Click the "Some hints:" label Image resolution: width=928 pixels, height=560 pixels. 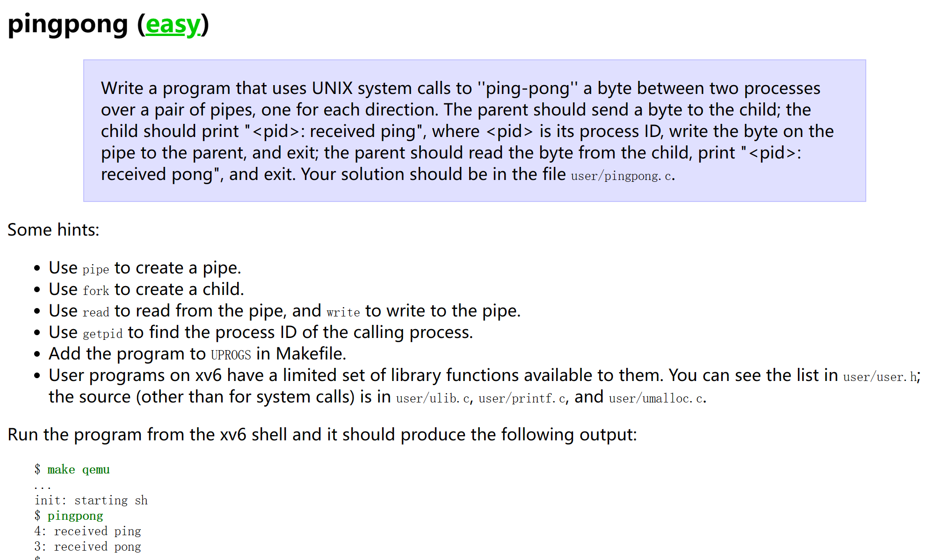pos(53,230)
